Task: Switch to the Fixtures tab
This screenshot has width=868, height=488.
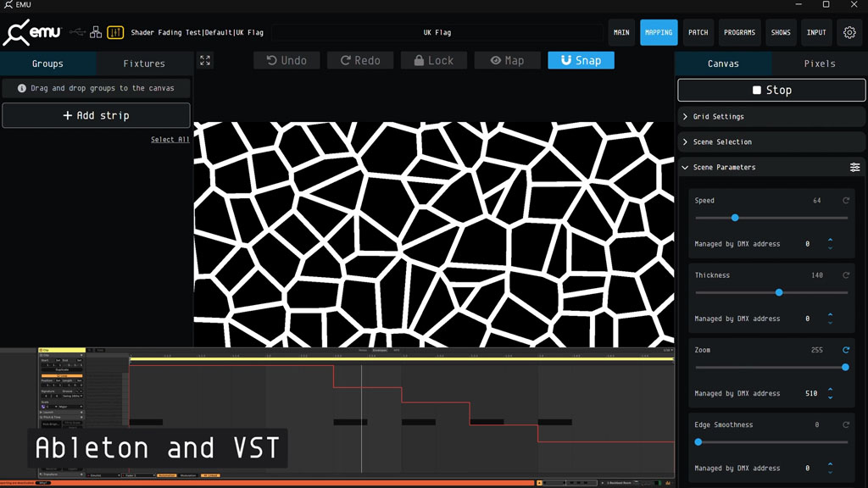Action: coord(144,64)
